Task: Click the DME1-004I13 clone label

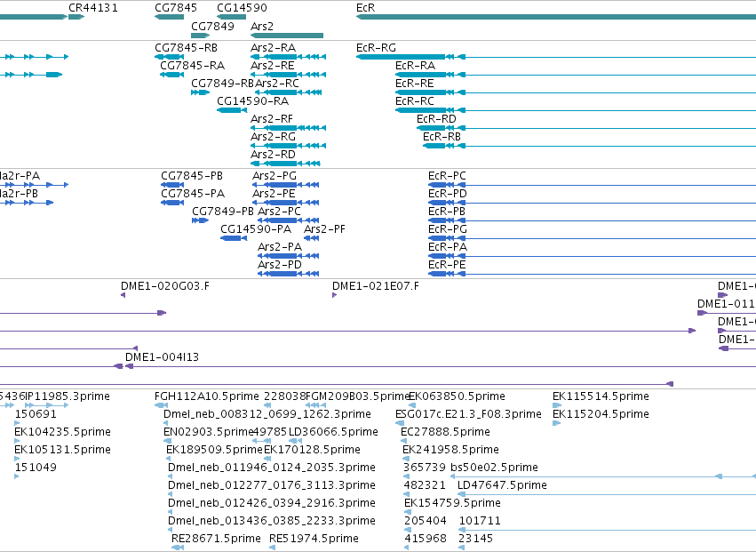Action: [x=162, y=357]
